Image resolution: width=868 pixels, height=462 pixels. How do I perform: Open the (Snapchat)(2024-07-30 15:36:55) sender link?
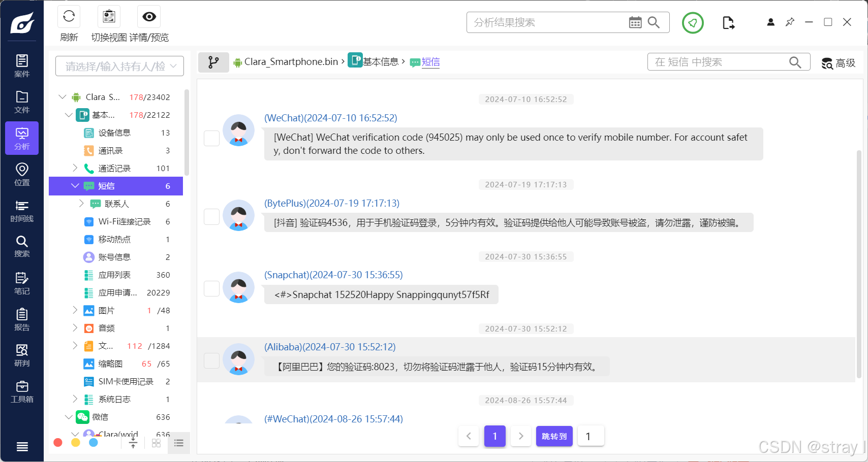pyautogui.click(x=333, y=275)
